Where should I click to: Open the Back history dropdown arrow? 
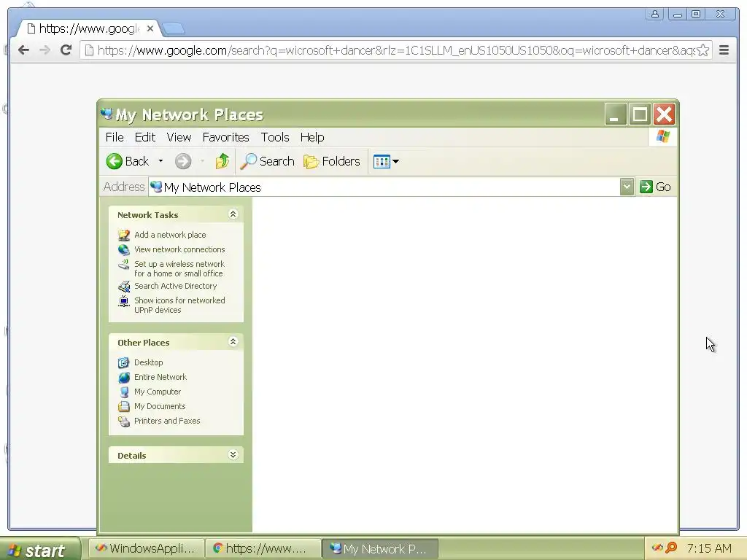click(x=160, y=161)
